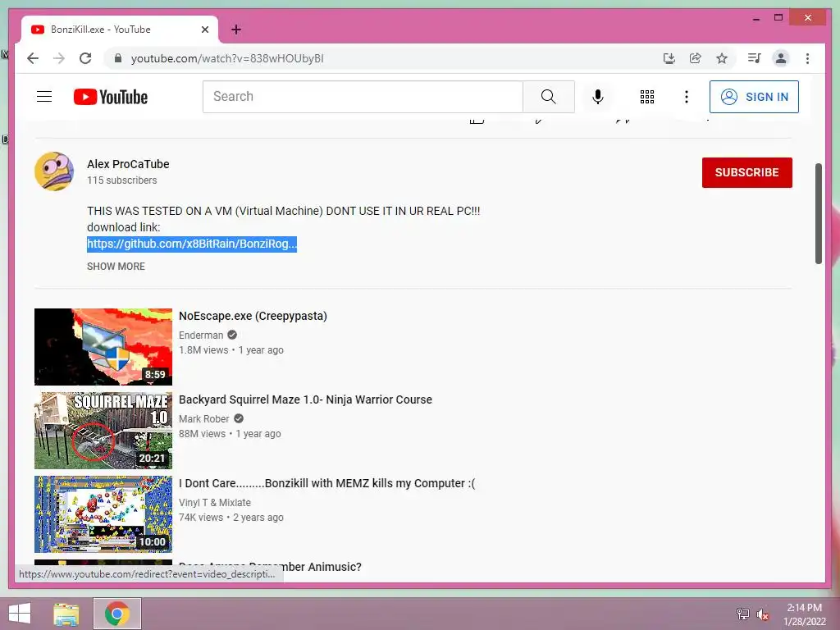This screenshot has height=630, width=840.
Task: Open a new browser tab
Action: tap(235, 30)
